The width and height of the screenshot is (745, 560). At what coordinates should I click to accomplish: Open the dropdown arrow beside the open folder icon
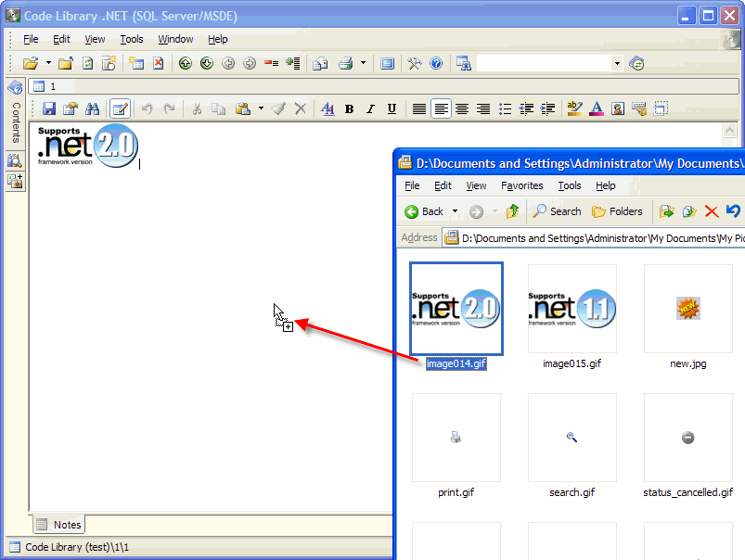[48, 63]
